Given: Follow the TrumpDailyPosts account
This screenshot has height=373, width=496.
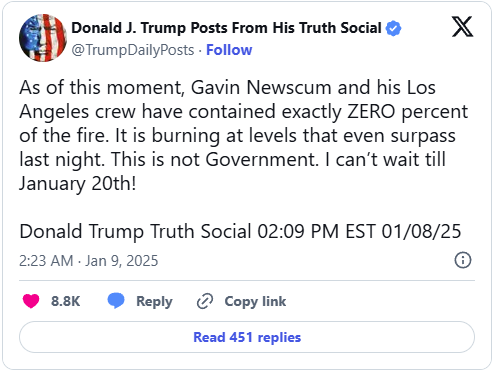Looking at the screenshot, I should (229, 50).
